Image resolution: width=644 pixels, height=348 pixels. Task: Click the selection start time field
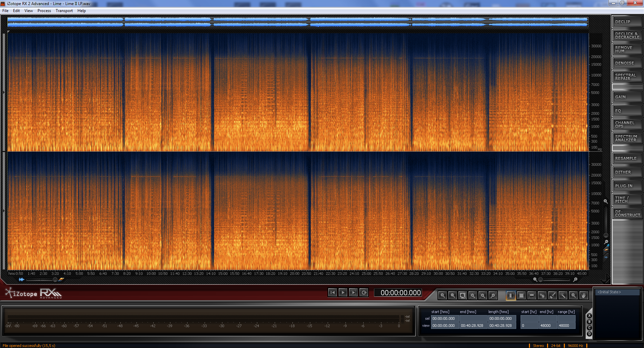point(444,318)
